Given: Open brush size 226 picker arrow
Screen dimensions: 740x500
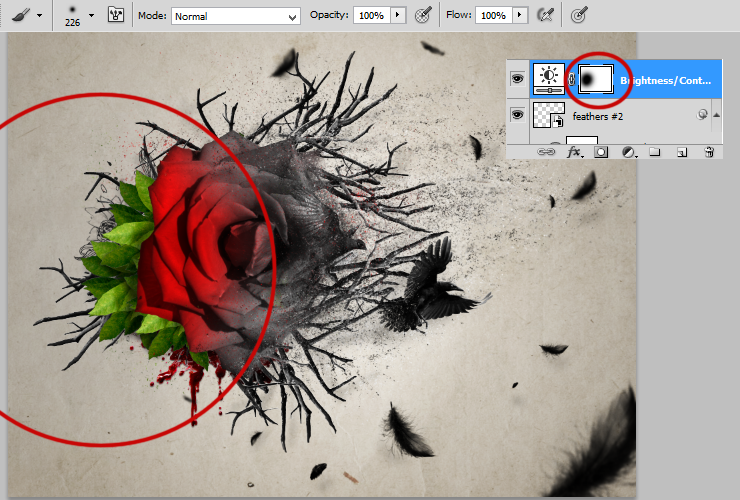Looking at the screenshot, I should (92, 16).
